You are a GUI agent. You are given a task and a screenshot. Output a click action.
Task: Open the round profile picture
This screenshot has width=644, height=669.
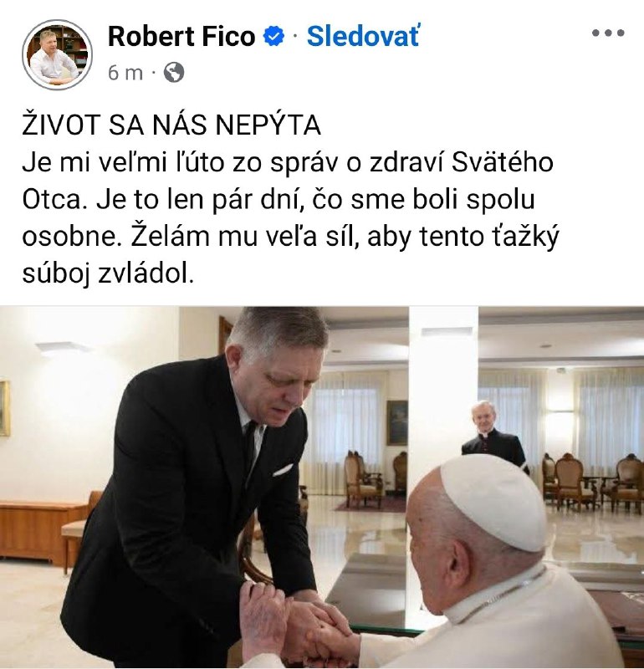tap(57, 54)
